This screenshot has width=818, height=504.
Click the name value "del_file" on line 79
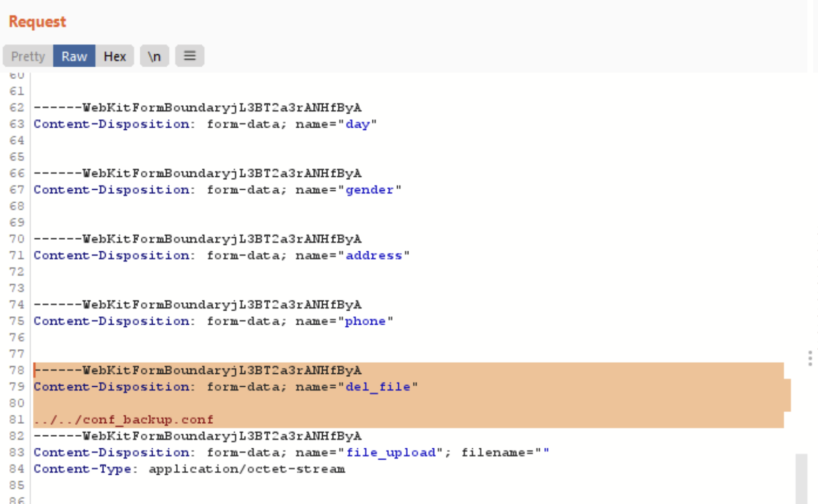tap(378, 387)
